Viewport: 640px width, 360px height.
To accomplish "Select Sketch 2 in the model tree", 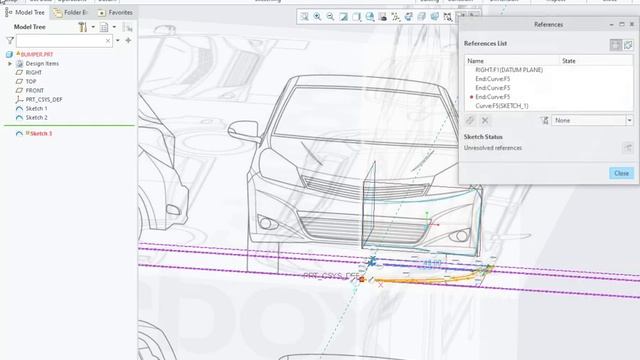I will 36,118.
